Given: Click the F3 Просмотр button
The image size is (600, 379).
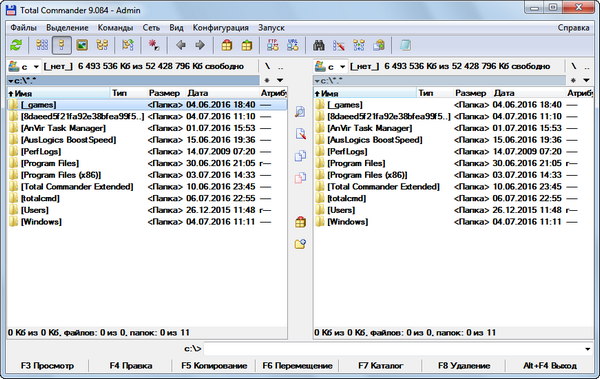Looking at the screenshot, I should coord(47,366).
